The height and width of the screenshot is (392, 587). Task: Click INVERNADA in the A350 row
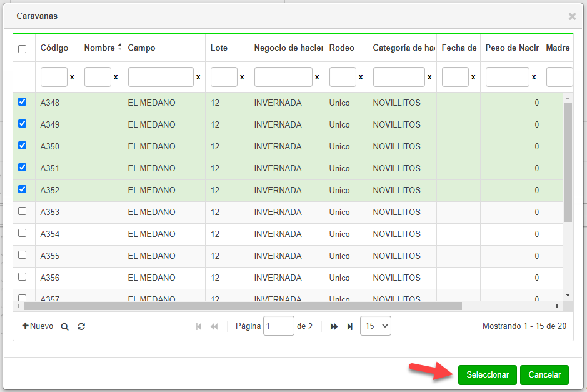[278, 147]
